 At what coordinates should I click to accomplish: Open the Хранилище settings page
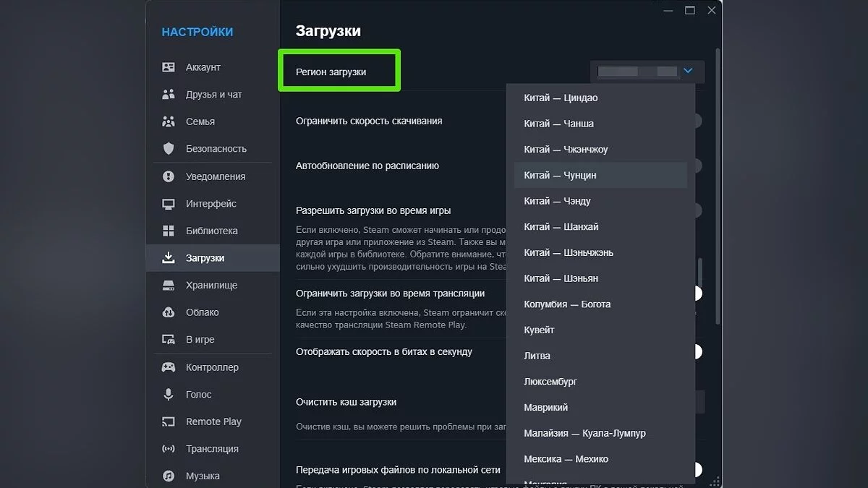point(213,285)
